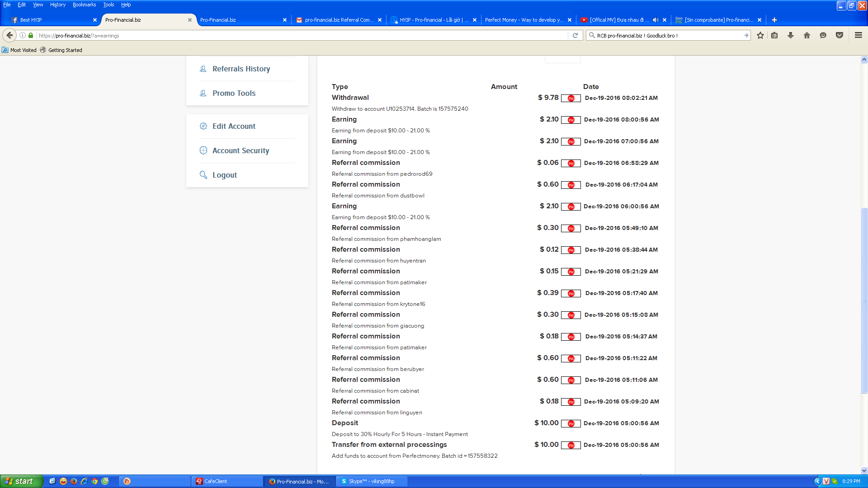Open the hamburger menu icon

(x=859, y=35)
